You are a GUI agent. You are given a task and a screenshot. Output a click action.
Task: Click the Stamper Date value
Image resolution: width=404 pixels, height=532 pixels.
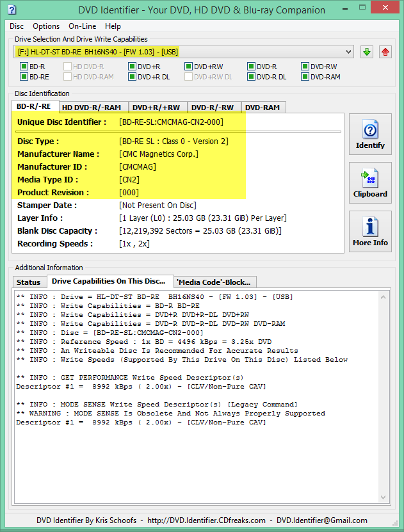click(158, 206)
